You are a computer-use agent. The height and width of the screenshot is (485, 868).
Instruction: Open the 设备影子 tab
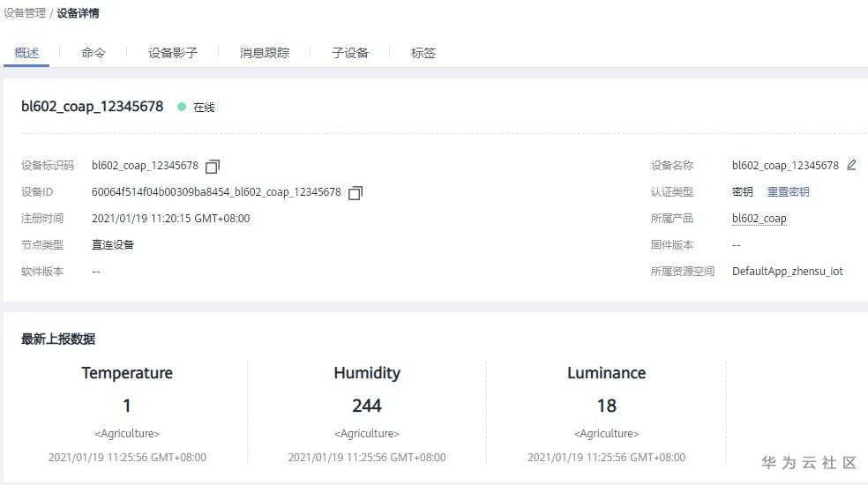click(x=173, y=53)
